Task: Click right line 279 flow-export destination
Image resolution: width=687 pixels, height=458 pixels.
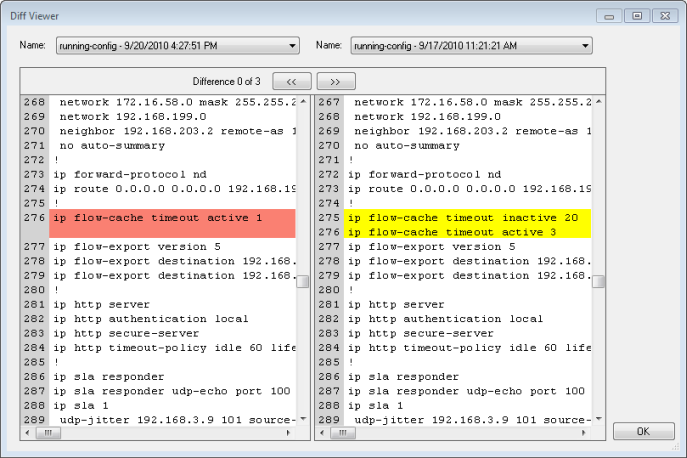Action: [469, 276]
